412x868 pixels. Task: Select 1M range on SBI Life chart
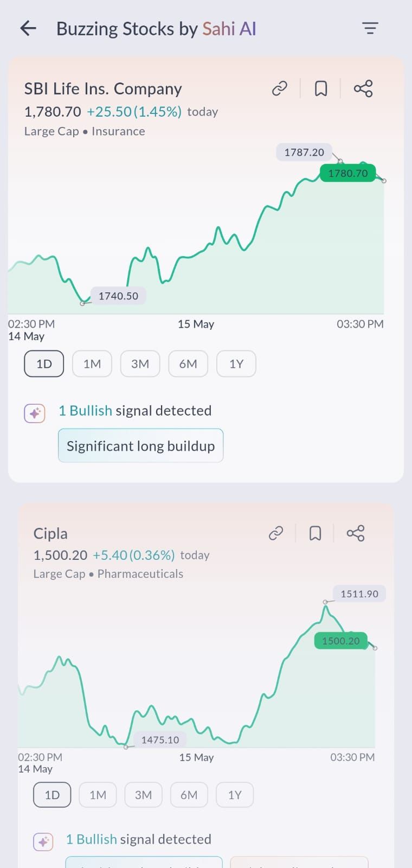[92, 363]
